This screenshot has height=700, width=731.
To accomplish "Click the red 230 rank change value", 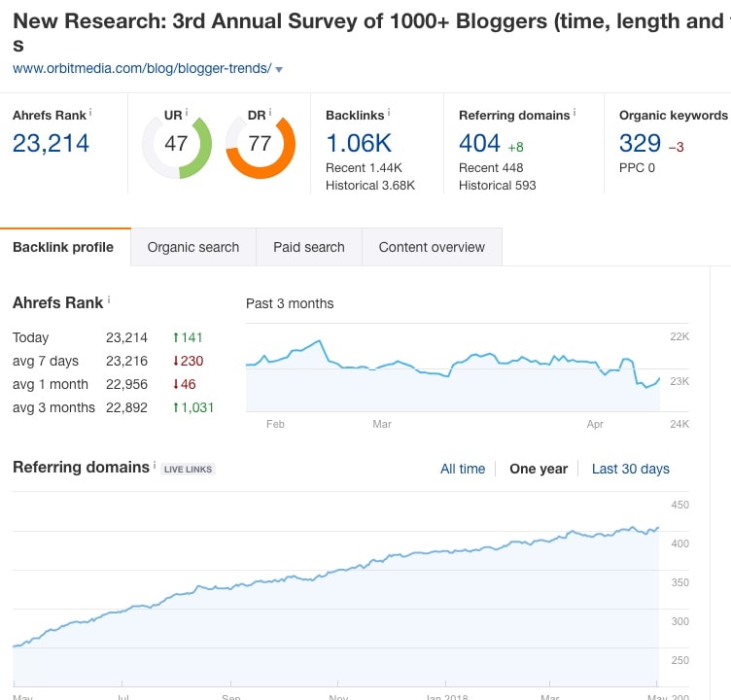I will 189,361.
